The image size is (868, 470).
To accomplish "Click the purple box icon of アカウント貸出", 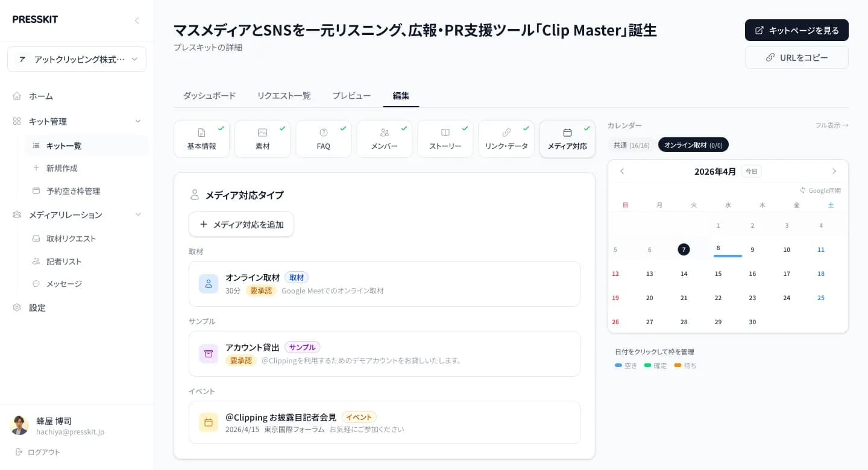I will 209,354.
